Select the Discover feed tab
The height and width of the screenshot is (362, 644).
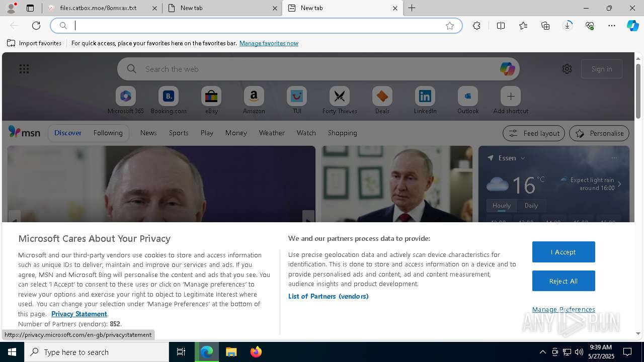pyautogui.click(x=68, y=133)
